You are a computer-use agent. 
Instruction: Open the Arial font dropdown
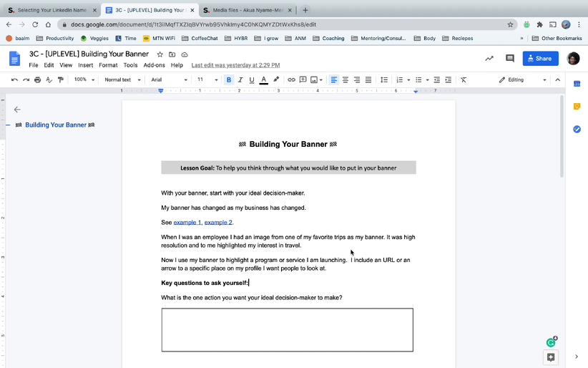tap(169, 79)
